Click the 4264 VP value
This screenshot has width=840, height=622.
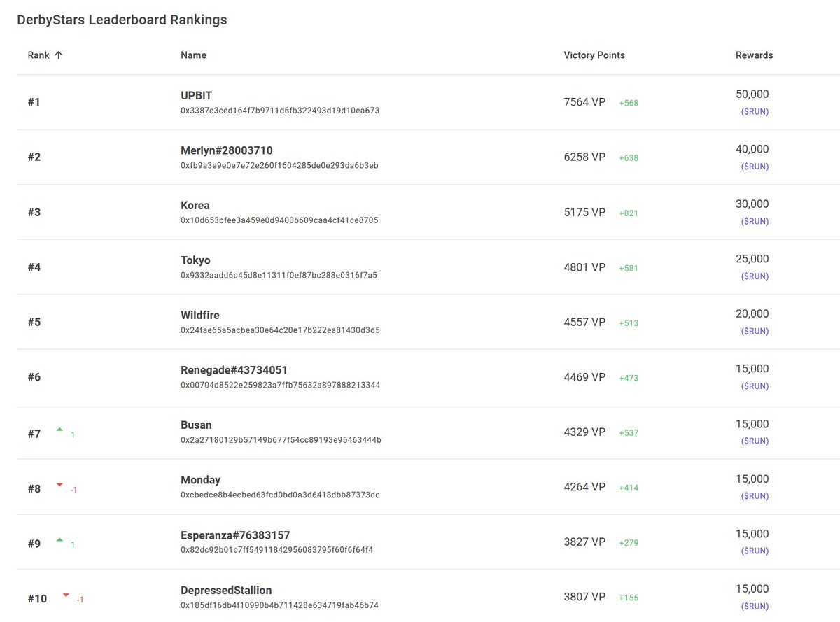click(584, 487)
